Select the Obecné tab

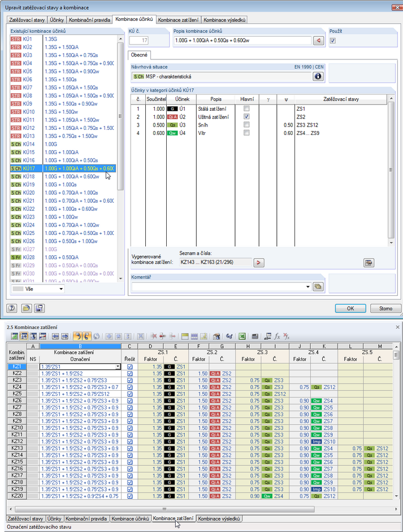click(x=139, y=55)
